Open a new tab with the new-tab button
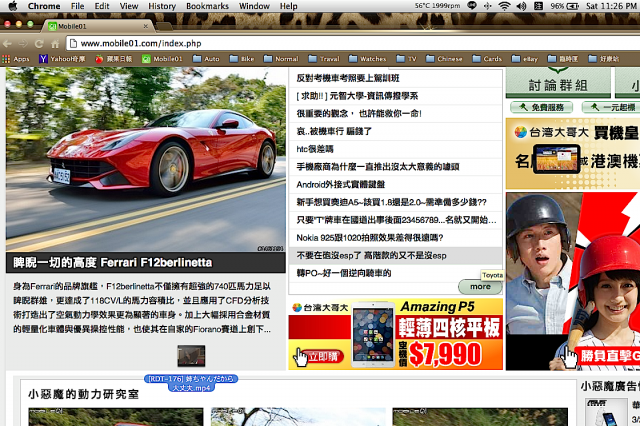 (164, 27)
